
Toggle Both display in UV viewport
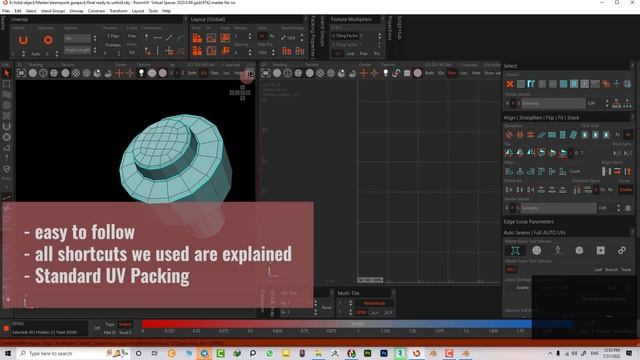tap(429, 73)
